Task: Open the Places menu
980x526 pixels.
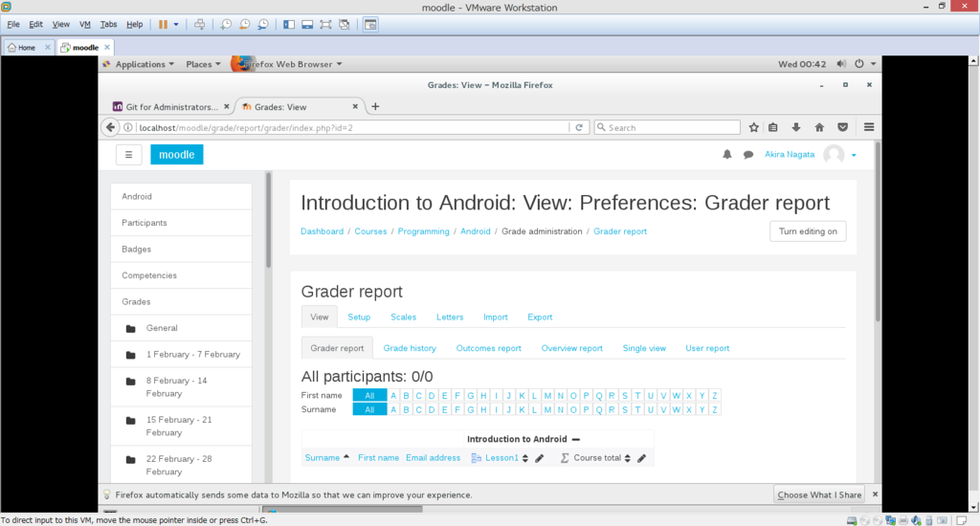Action: (203, 64)
